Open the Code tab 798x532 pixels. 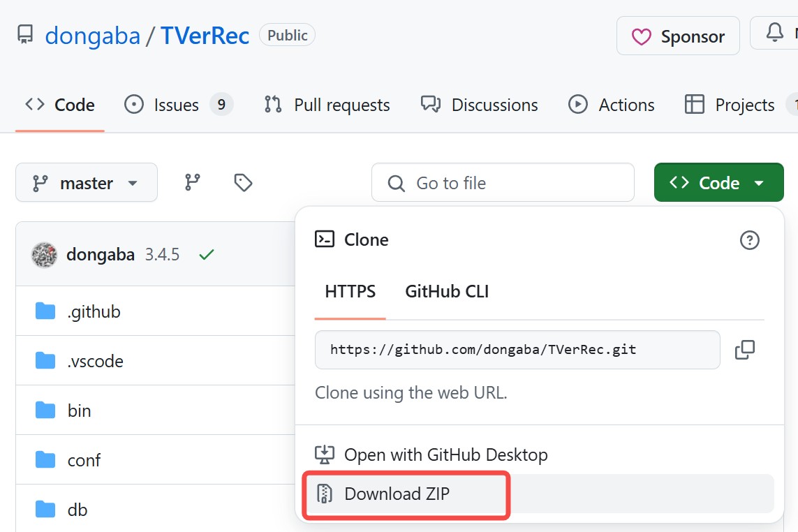click(60, 105)
